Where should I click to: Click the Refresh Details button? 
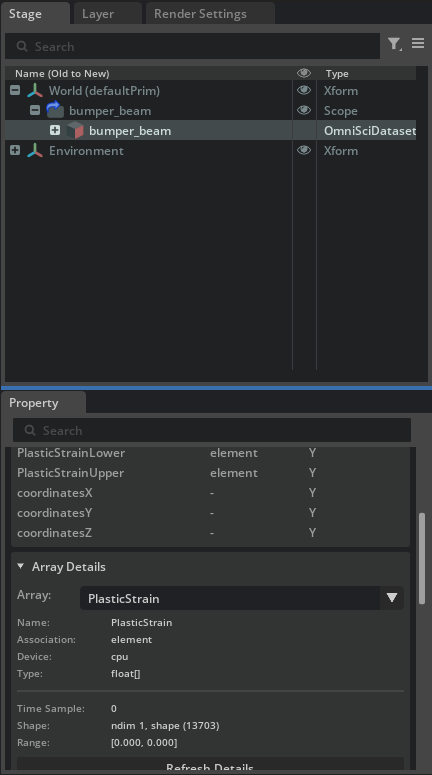(x=210, y=765)
